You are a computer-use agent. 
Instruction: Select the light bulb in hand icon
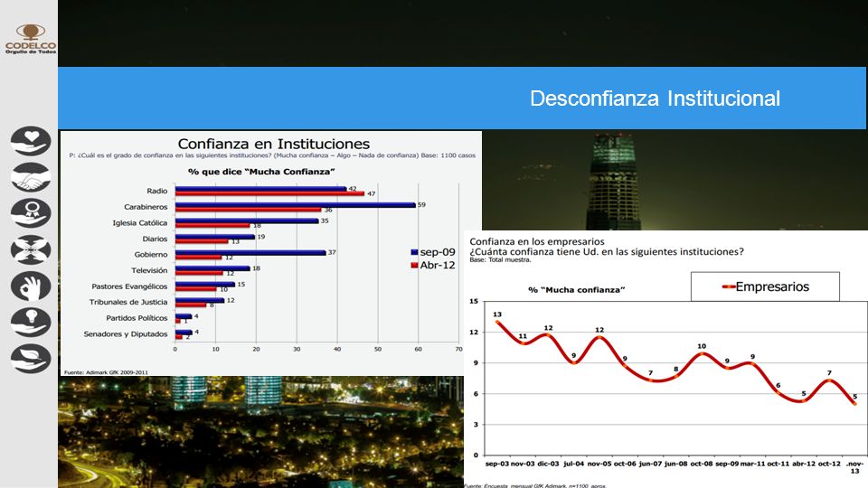click(x=31, y=322)
